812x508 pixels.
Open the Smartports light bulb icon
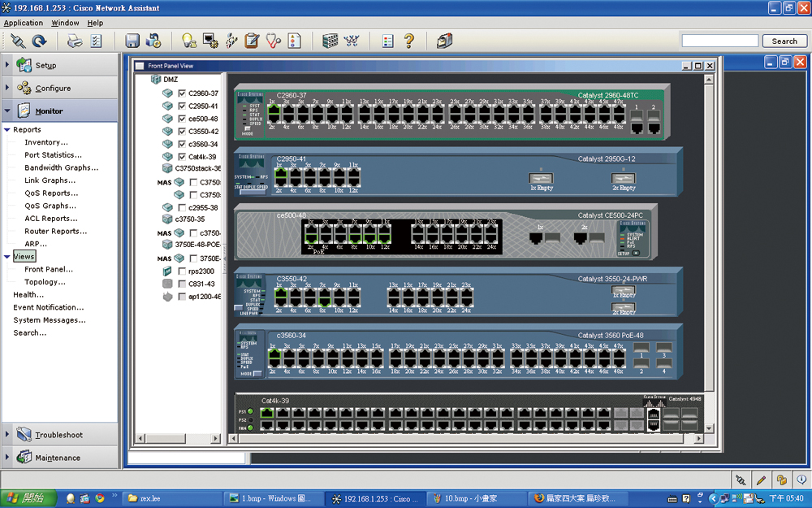click(x=189, y=41)
